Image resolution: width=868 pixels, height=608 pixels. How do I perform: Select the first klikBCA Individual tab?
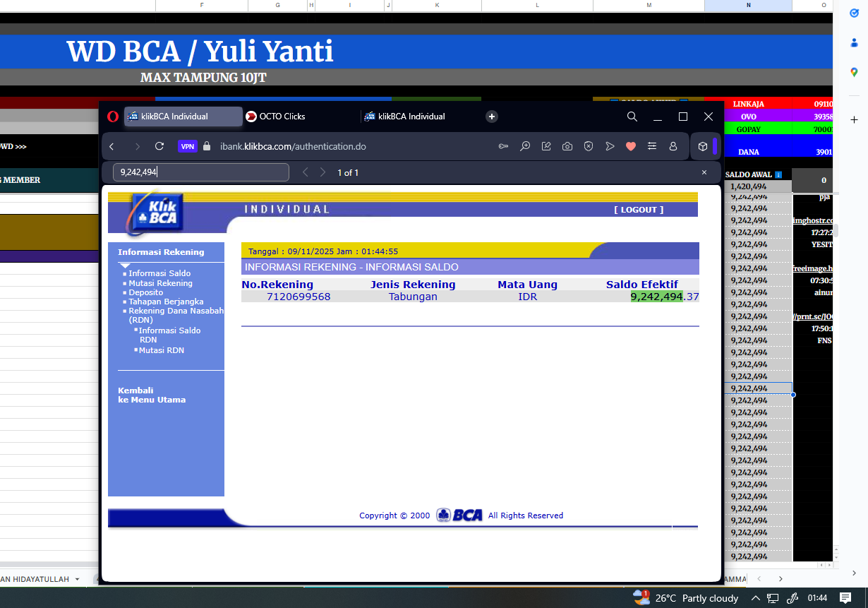183,117
